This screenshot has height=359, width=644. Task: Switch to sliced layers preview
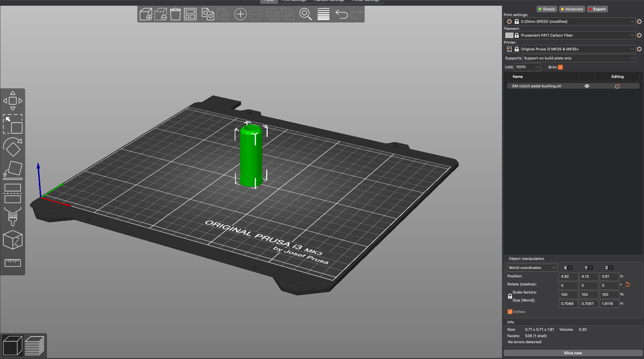tap(35, 345)
